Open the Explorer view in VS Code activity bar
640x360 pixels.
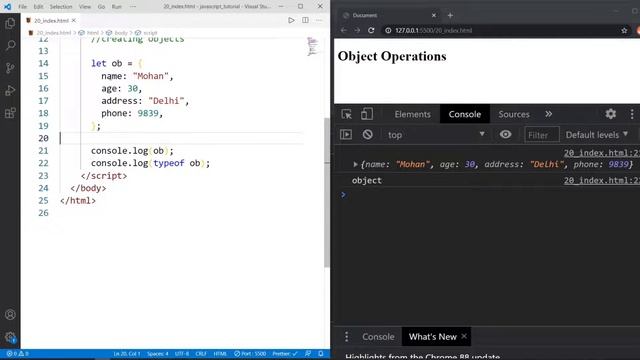[x=10, y=23]
